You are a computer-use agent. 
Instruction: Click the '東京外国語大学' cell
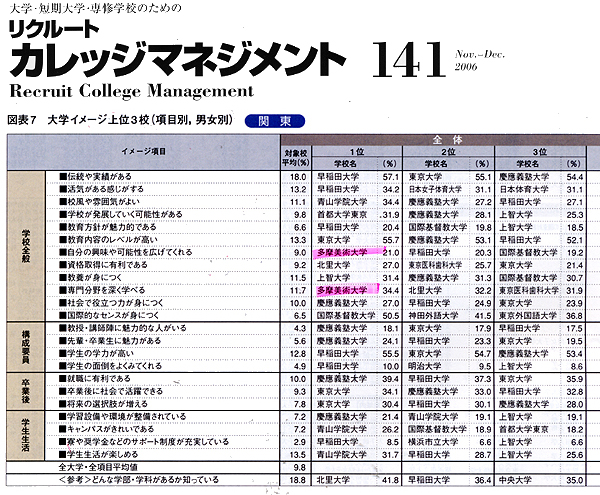(x=528, y=316)
